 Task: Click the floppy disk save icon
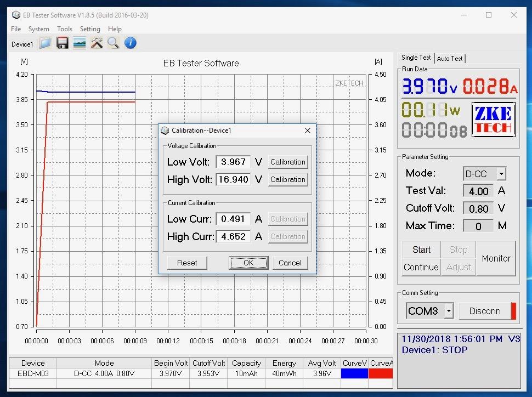[62, 43]
